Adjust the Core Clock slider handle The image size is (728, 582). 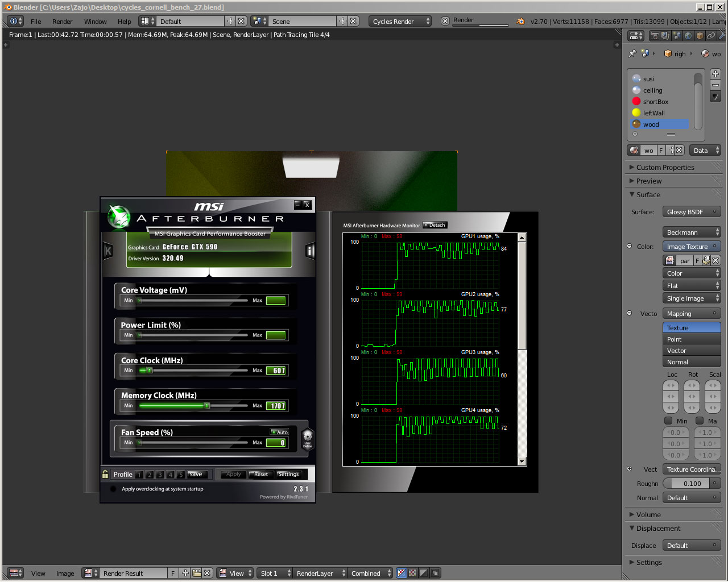150,370
